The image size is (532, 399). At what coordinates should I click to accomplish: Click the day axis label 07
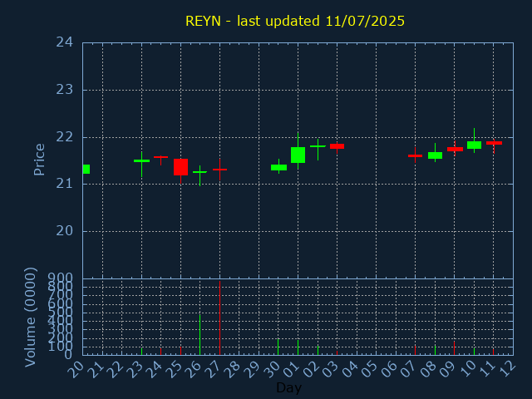pyautogui.click(x=408, y=369)
